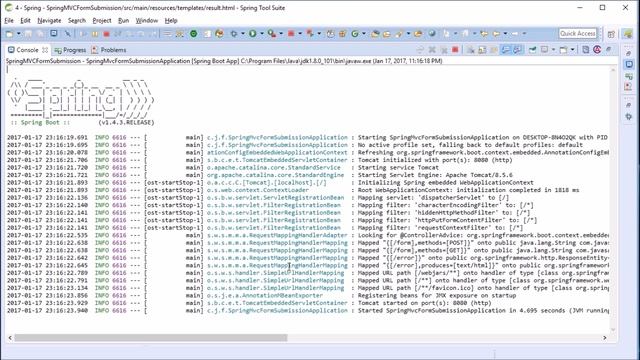Open the Navigate menu
640x360 pixels.
(49, 20)
